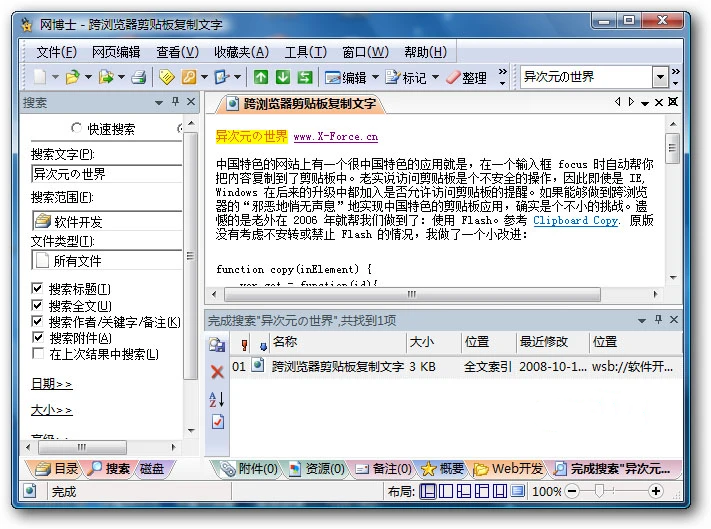Click the new document icon in toolbar
The height and width of the screenshot is (529, 711).
(x=40, y=77)
